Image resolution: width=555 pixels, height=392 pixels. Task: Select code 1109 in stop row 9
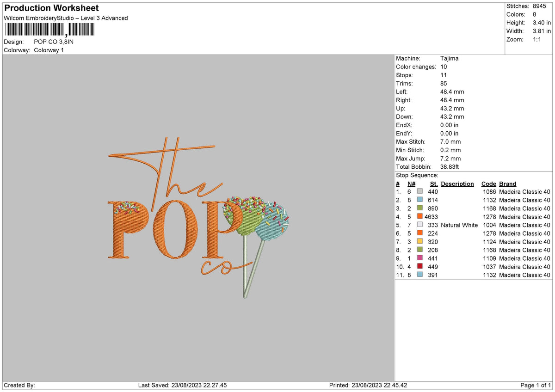tap(489, 258)
